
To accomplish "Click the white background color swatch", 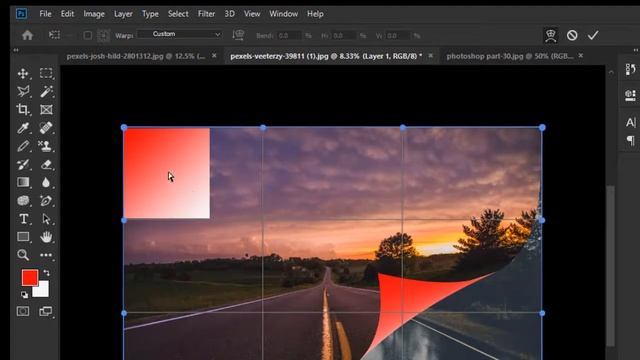I will point(43,291).
